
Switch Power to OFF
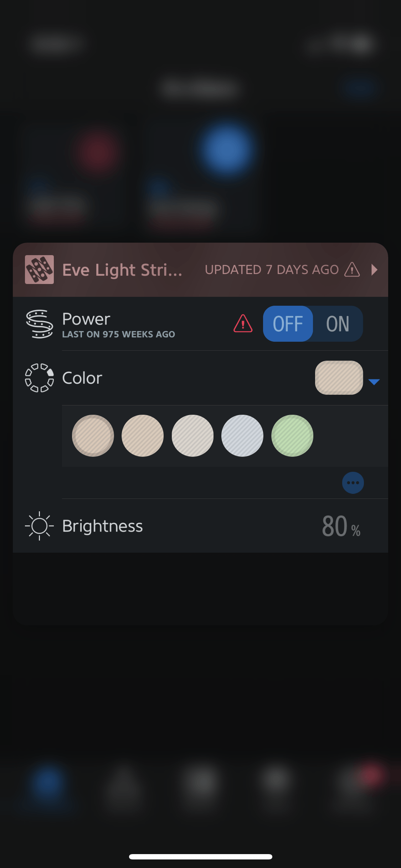click(x=288, y=324)
